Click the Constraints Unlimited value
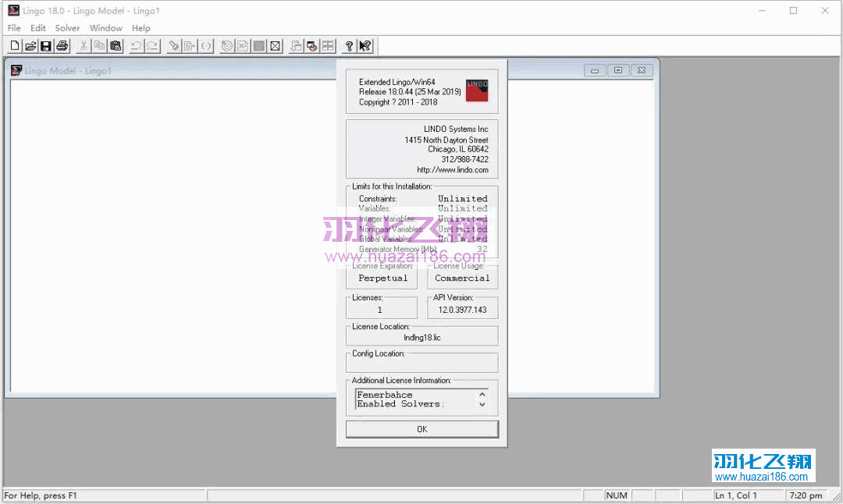 pos(462,199)
